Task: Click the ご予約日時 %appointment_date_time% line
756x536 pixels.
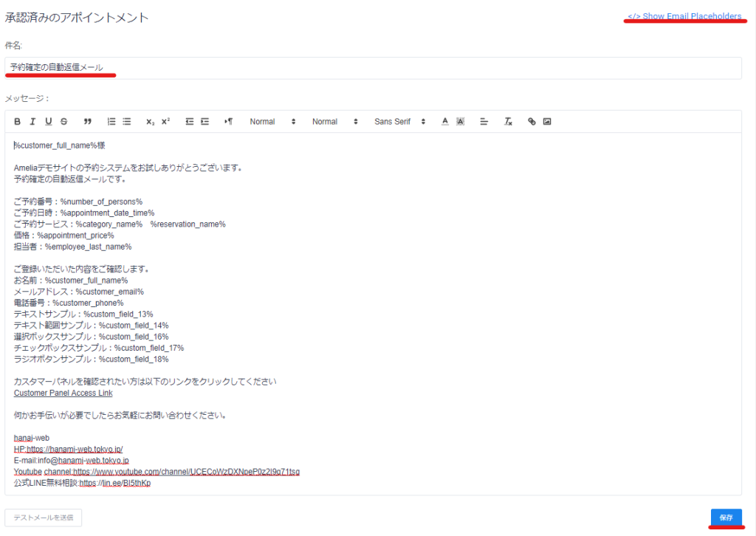Action: point(84,213)
